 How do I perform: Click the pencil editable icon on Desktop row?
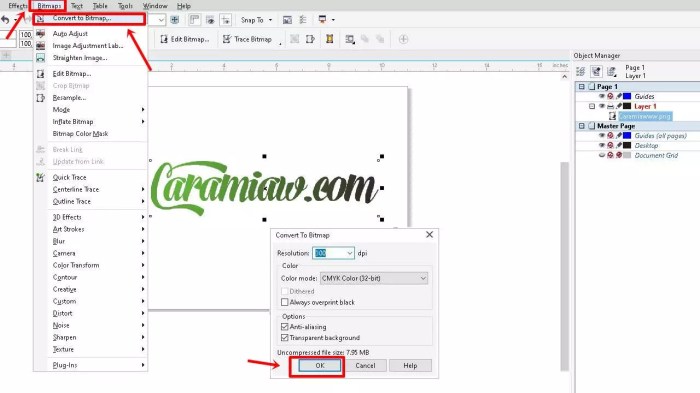point(619,146)
